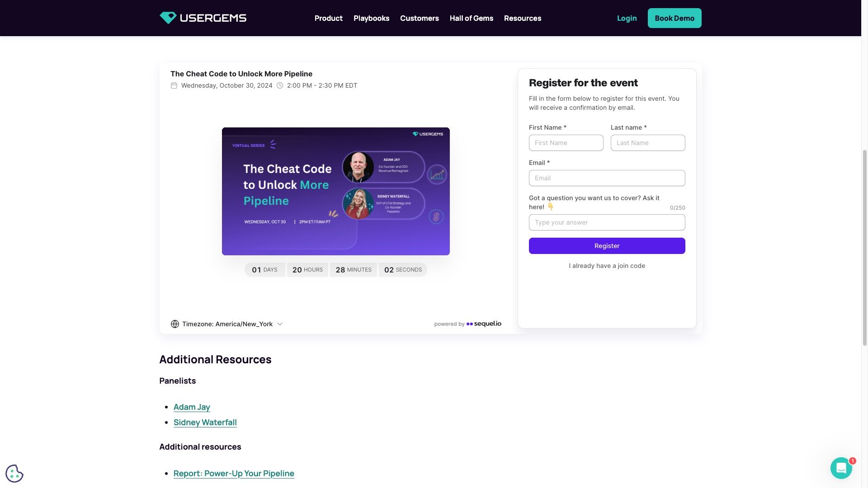Viewport: 868px width, 488px height.
Task: Click the globe icon beside Timezone
Action: (175, 324)
